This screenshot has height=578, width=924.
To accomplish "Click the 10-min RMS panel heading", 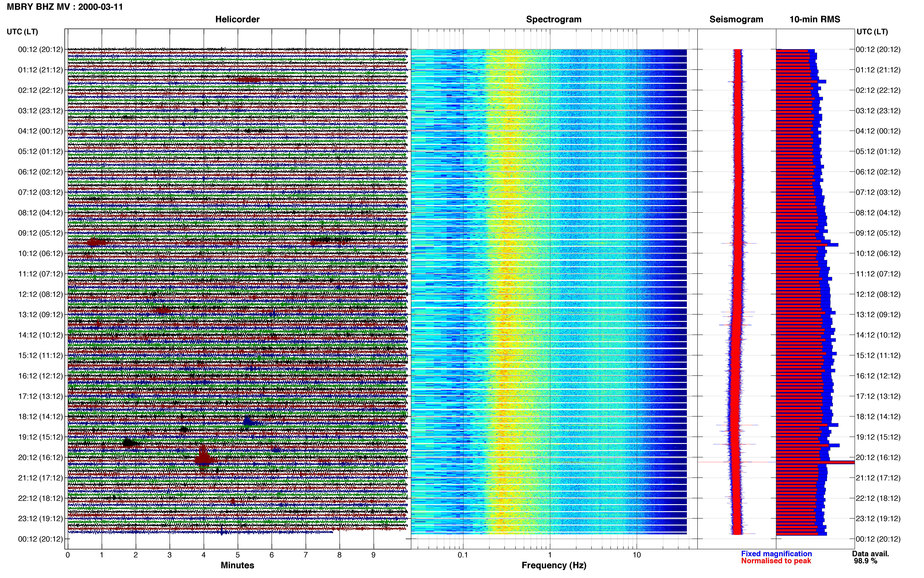I will point(815,20).
